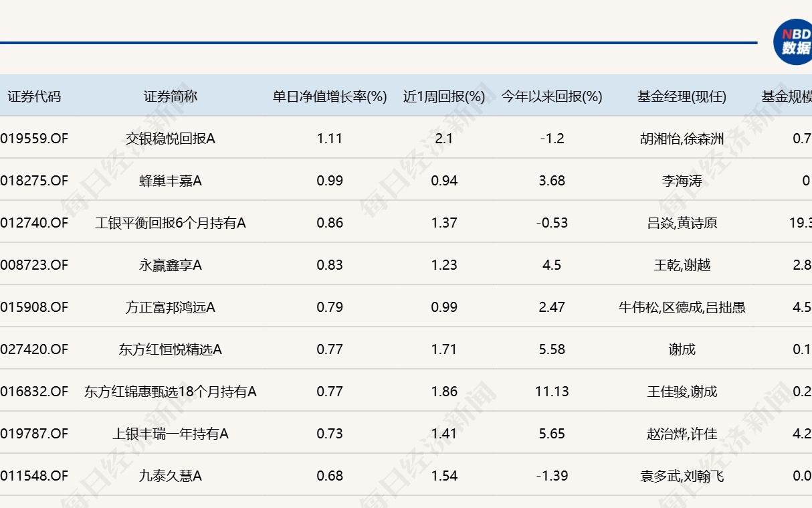Screen dimensions: 812x508
Task: Pick weekly return value 1.23
Action: (444, 265)
